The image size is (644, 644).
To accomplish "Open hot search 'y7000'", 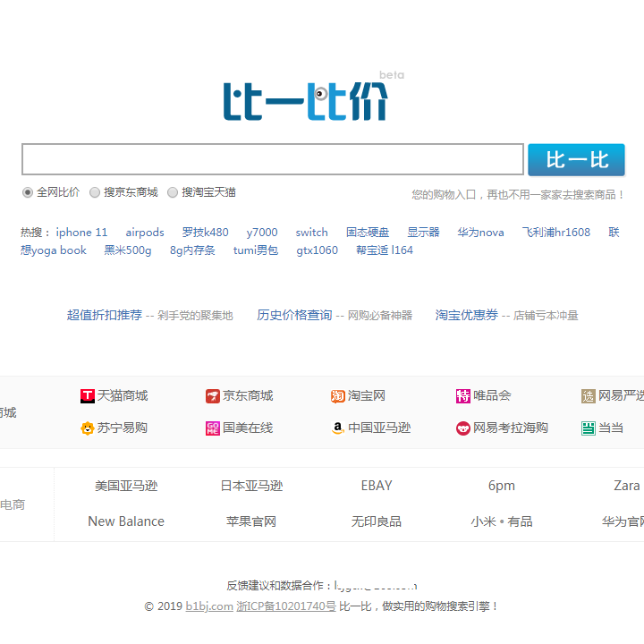I will click(262, 233).
